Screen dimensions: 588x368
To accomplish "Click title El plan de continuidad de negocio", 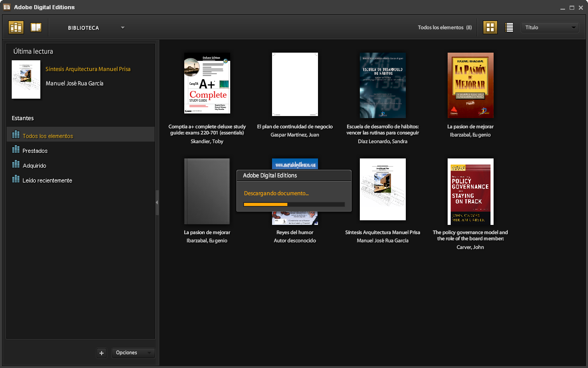I will click(295, 127).
